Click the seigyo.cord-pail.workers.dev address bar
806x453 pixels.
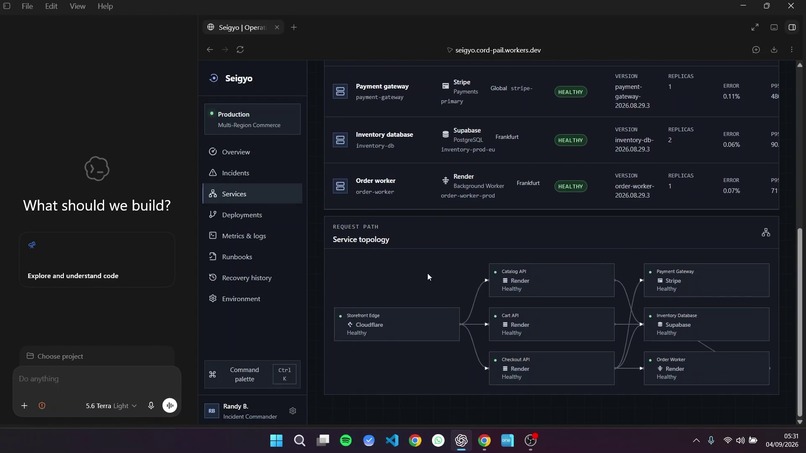pos(493,50)
